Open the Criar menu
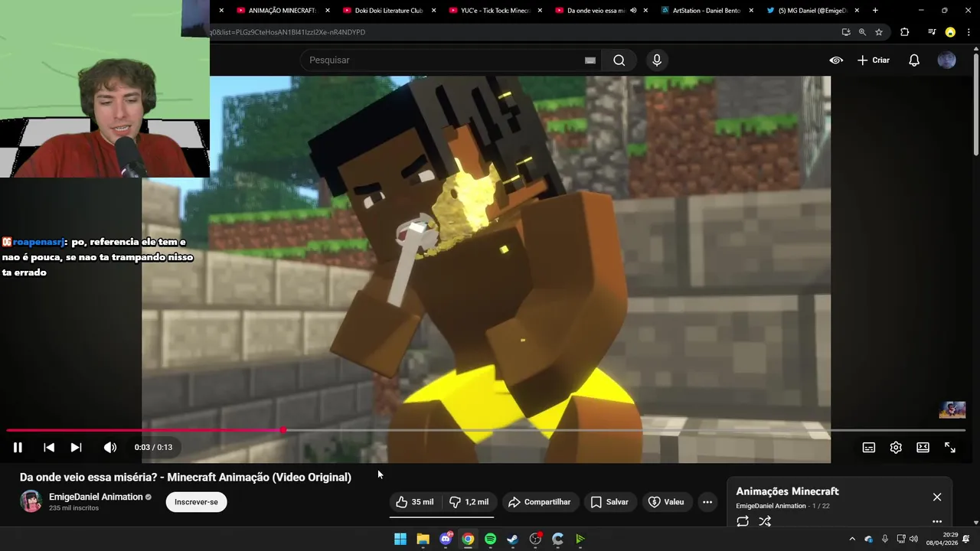 [874, 60]
